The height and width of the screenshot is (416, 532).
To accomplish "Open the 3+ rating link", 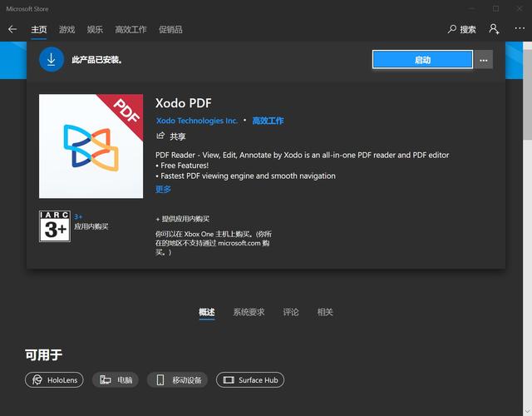I will point(78,216).
